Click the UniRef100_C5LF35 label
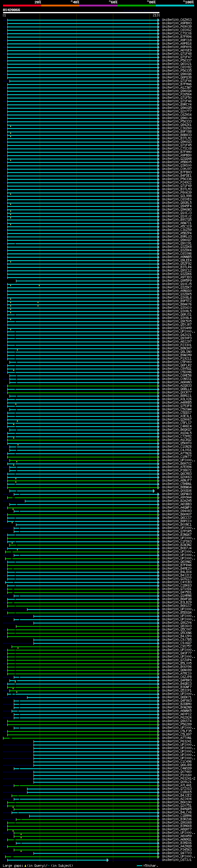197x868 pixels. (177, 731)
